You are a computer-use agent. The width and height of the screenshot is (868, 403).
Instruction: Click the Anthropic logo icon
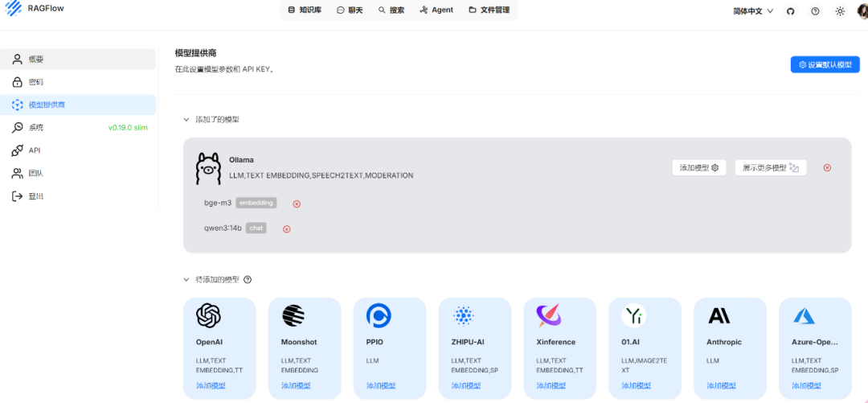click(719, 316)
